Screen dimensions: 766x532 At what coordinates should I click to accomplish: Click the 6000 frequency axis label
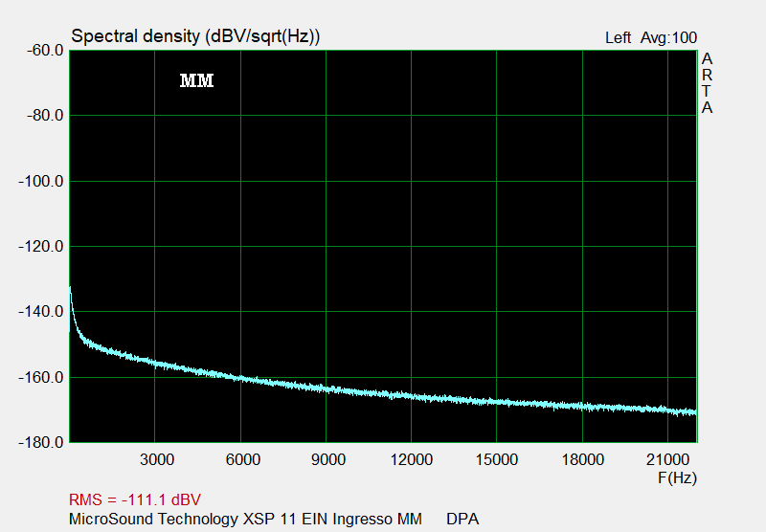(243, 460)
